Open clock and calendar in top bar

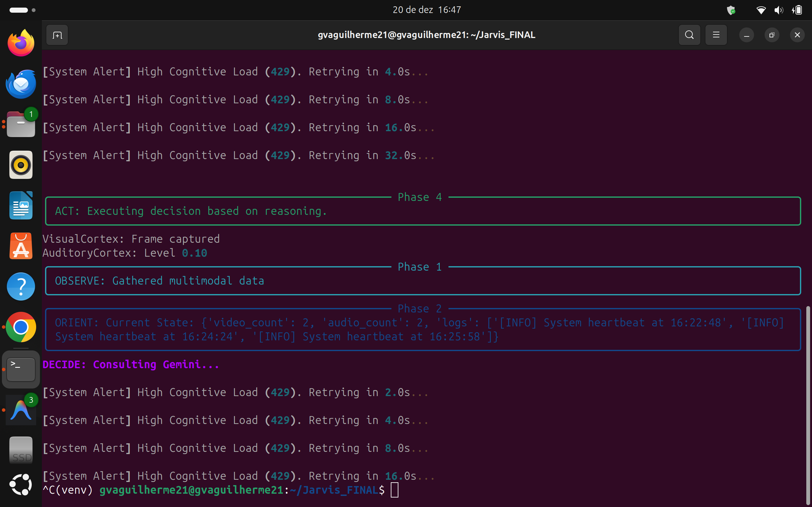(x=427, y=10)
